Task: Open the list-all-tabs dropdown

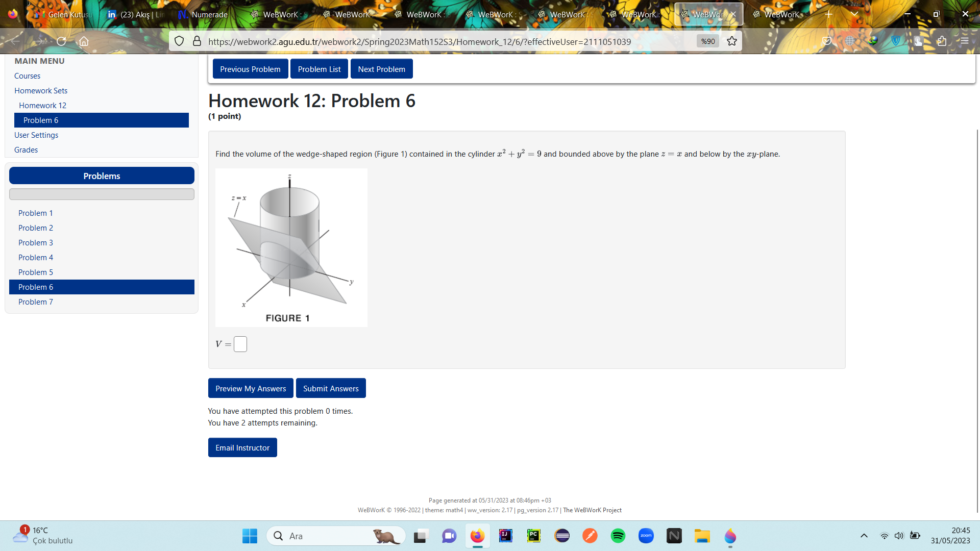Action: click(854, 14)
